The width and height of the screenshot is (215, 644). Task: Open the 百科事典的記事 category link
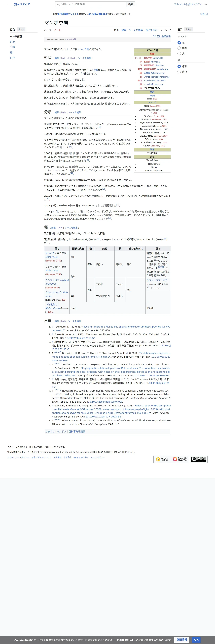point(77,432)
